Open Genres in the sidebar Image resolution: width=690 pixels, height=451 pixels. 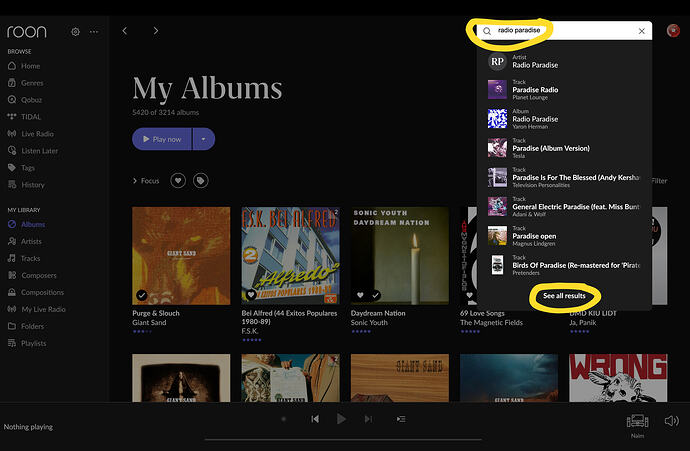coord(26,83)
